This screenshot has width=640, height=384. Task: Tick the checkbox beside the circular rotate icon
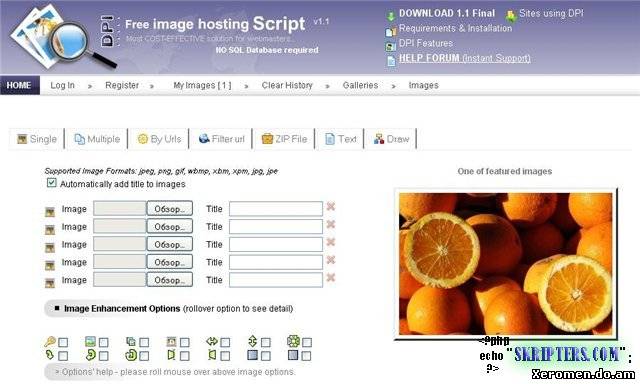tap(144, 356)
